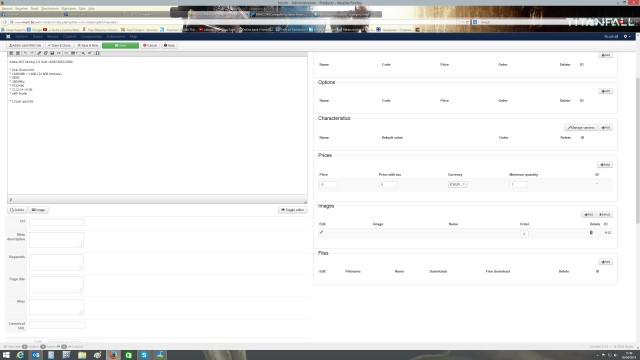Open the Content menu

tap(69, 36)
